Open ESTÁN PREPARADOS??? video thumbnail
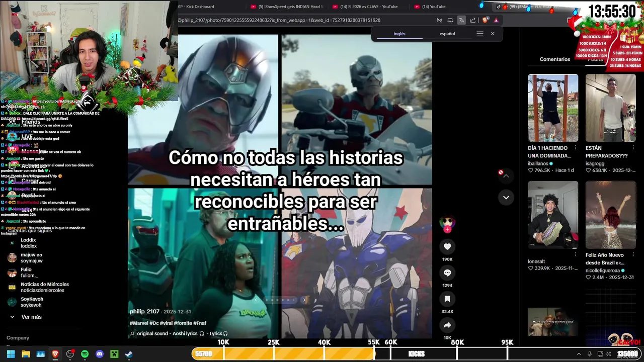Screen dimensions: 644x362 (x=611, y=108)
